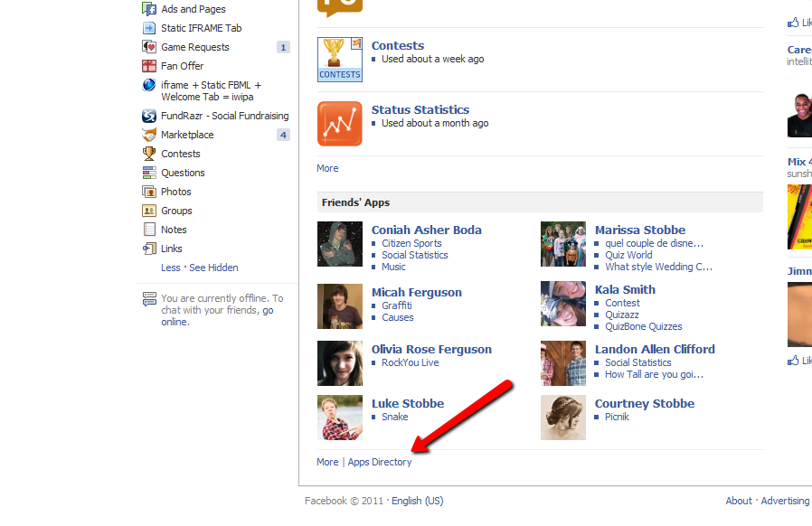Image resolution: width=812 pixels, height=526 pixels.
Task: Open Landon Allen Clifford's profile photo
Action: click(x=563, y=363)
